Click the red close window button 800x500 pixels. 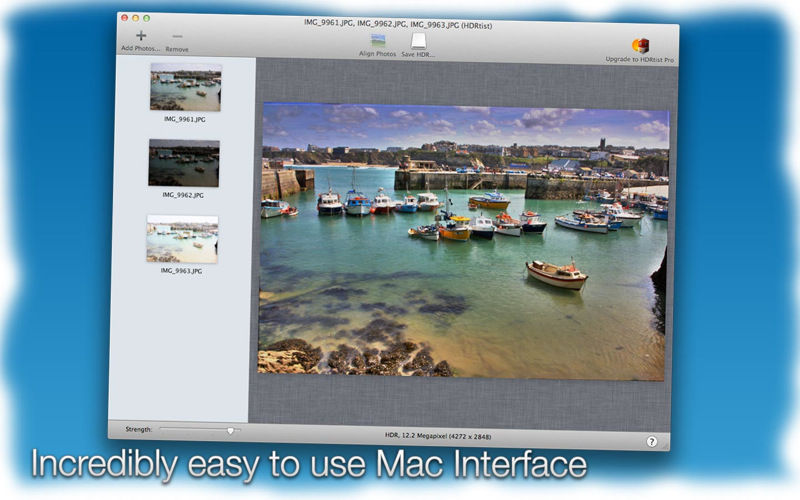point(124,18)
